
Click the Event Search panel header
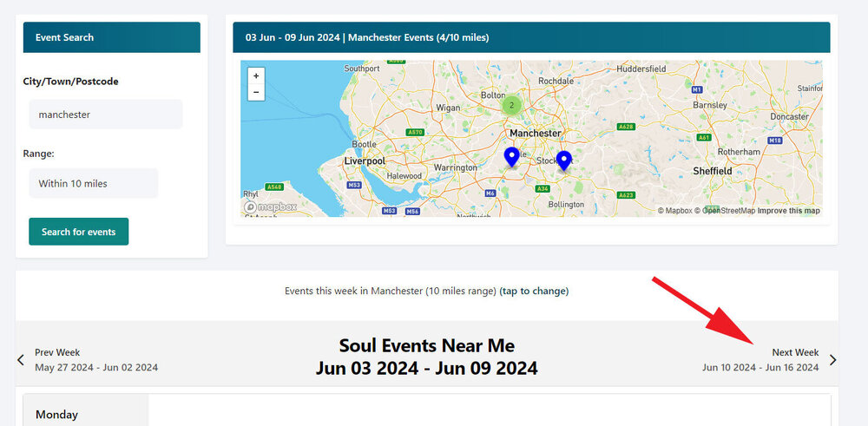[112, 37]
